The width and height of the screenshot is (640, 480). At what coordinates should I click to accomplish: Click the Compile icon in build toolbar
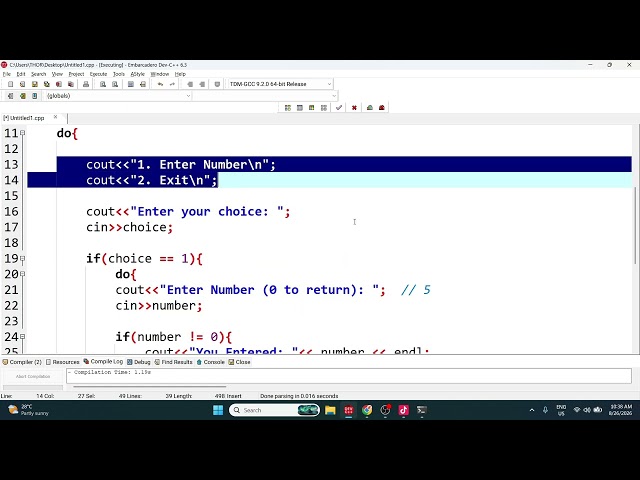pyautogui.click(x=288, y=108)
